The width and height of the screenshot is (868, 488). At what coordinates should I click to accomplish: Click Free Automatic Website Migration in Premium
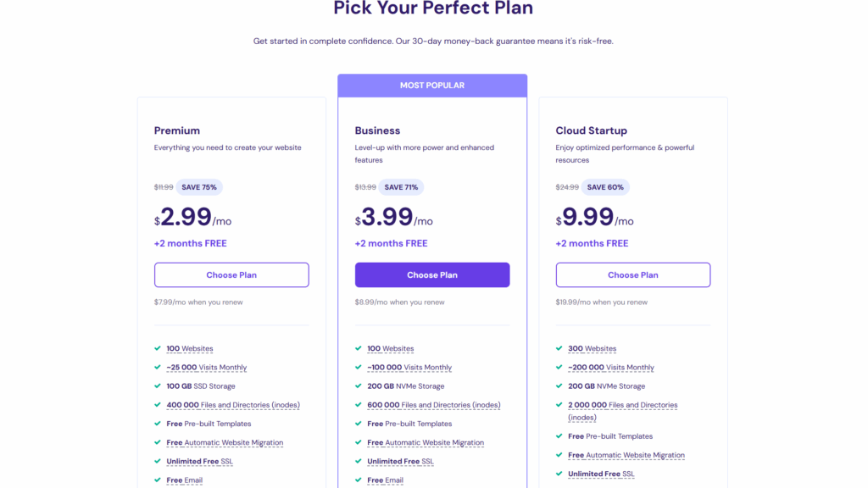(x=225, y=443)
